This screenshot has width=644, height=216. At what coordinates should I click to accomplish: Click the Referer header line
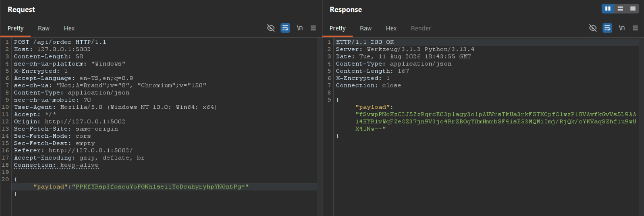click(x=73, y=150)
